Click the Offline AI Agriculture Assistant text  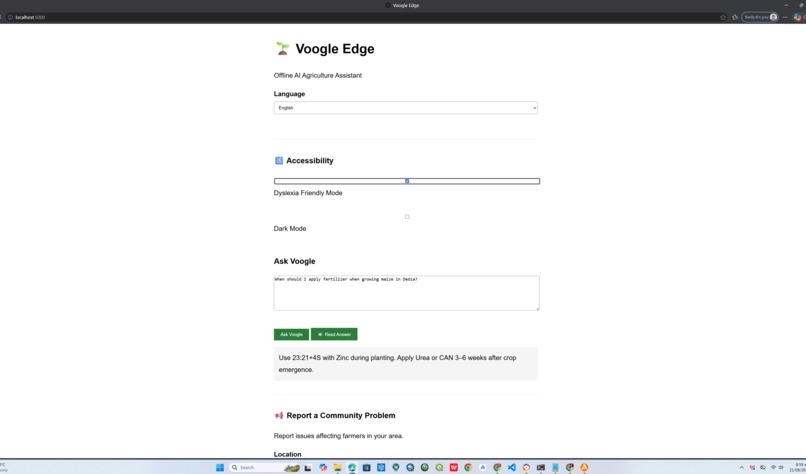[318, 75]
